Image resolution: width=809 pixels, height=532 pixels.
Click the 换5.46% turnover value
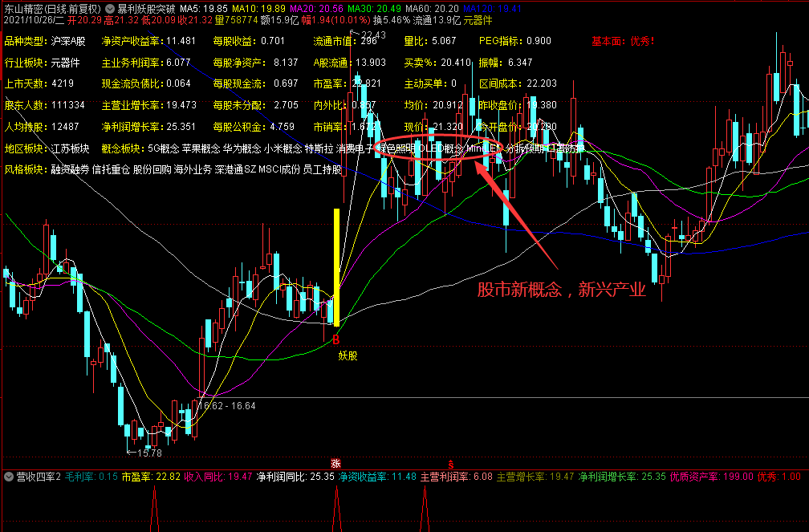click(392, 20)
